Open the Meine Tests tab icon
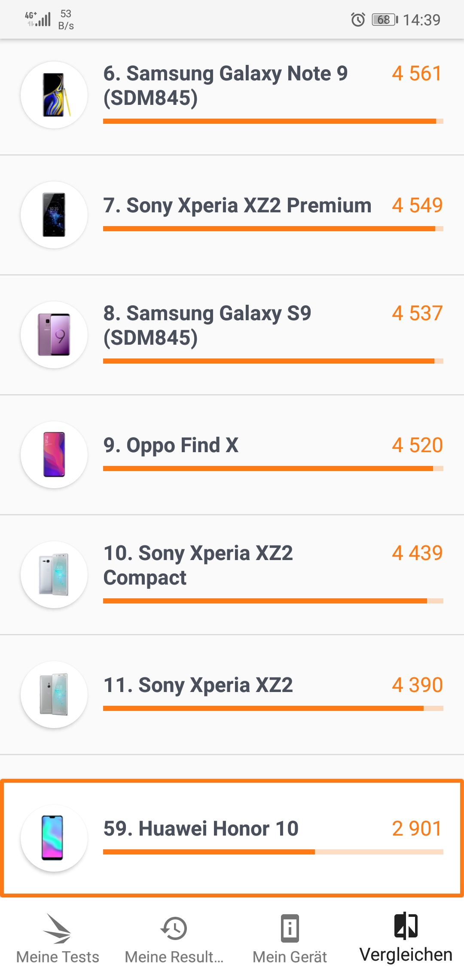This screenshot has height=980, width=464. (x=58, y=928)
